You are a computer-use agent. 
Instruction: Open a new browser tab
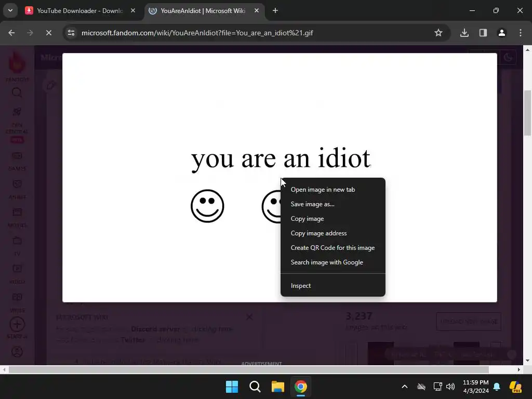(x=275, y=11)
